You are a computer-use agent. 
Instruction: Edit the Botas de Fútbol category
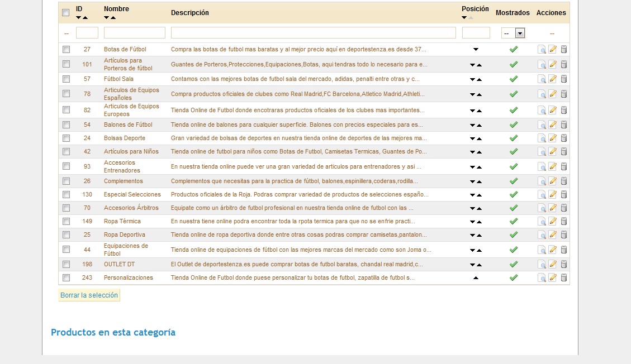pos(553,50)
